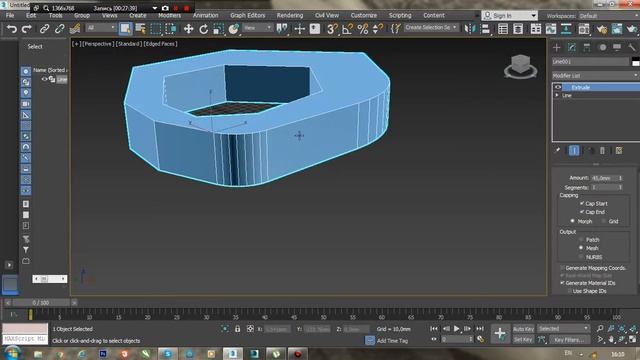Toggle the Use Shape IDs checkbox

(x=569, y=291)
